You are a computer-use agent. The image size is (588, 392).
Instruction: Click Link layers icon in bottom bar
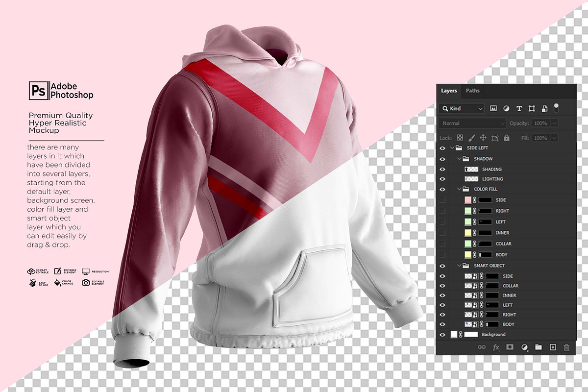482,347
